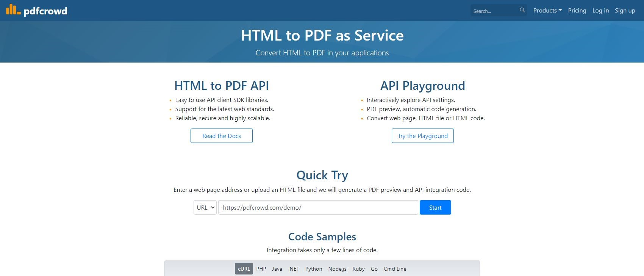
Task: Click the HTML to PDF API heading
Action: 222,86
